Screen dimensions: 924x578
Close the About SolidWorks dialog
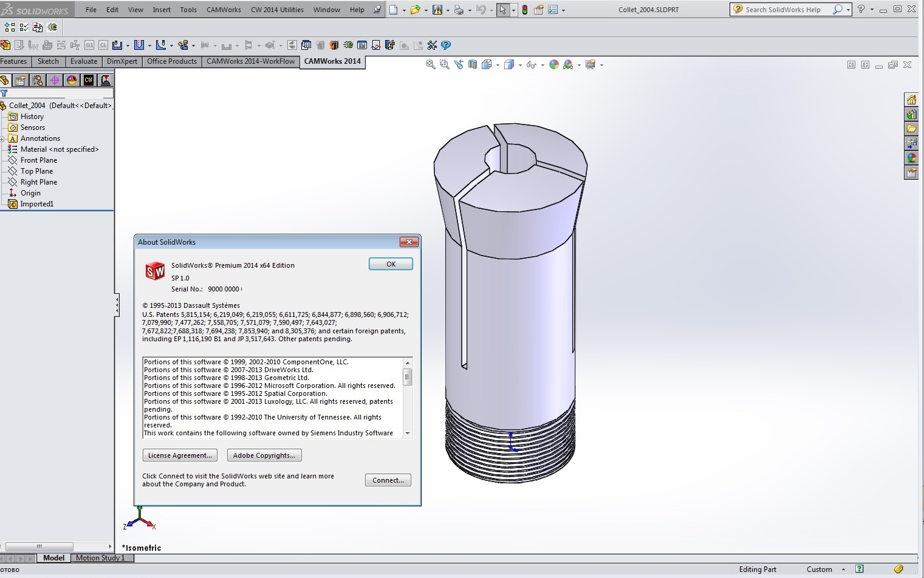pos(409,242)
